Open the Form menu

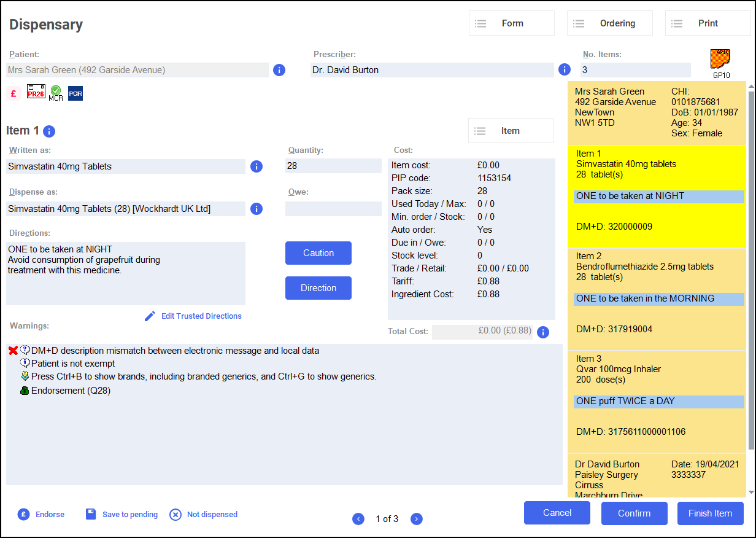pyautogui.click(x=511, y=23)
